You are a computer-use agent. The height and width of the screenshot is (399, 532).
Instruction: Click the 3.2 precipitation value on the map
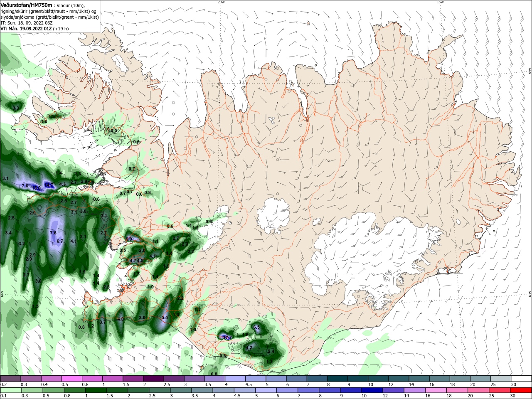(x=22, y=244)
